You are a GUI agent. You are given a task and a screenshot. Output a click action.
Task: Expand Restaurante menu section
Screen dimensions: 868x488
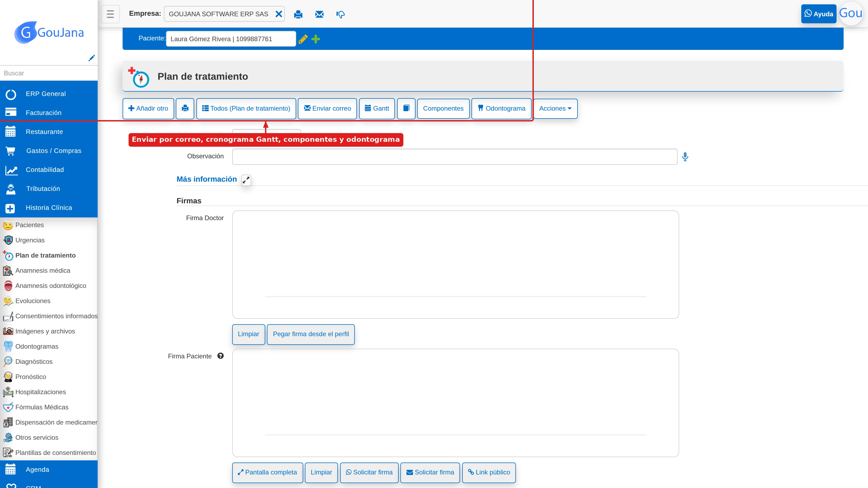tap(49, 132)
